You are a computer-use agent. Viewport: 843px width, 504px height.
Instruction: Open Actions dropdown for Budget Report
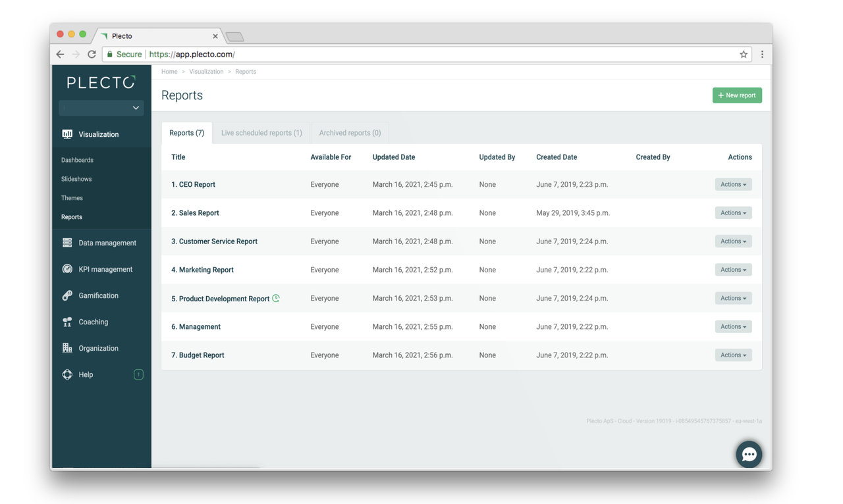pyautogui.click(x=733, y=355)
